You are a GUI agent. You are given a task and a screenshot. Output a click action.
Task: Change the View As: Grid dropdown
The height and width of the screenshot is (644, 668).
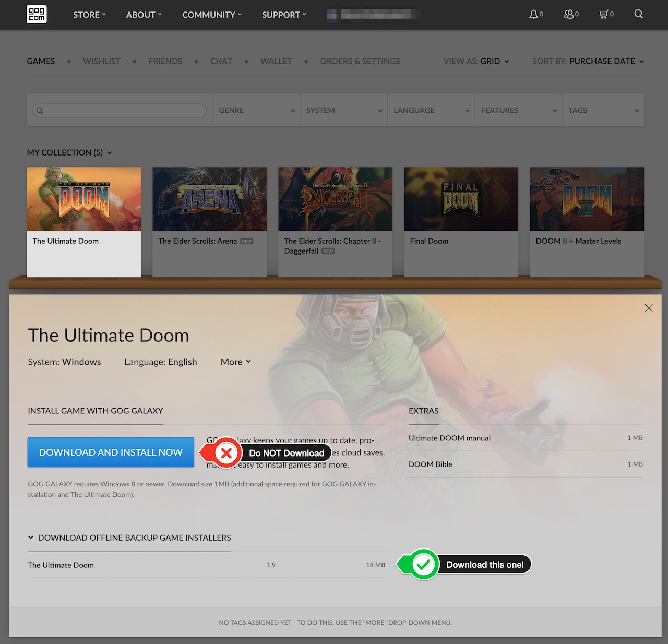(x=476, y=61)
